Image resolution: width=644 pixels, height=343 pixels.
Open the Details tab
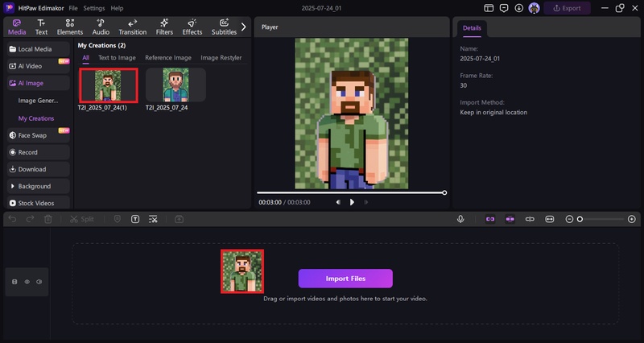[472, 28]
